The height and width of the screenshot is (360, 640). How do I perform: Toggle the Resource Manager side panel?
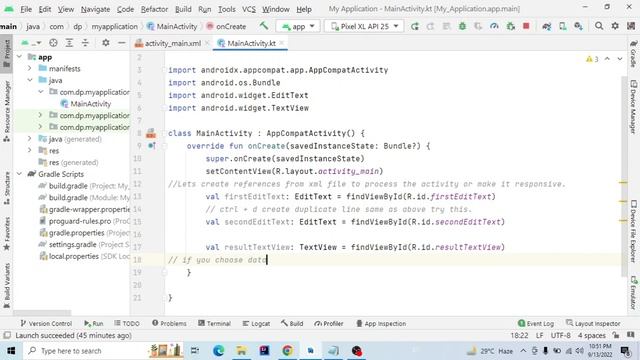[7, 111]
